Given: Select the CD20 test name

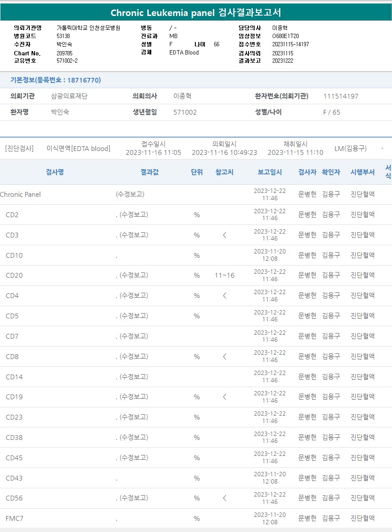Looking at the screenshot, I should (x=14, y=276).
